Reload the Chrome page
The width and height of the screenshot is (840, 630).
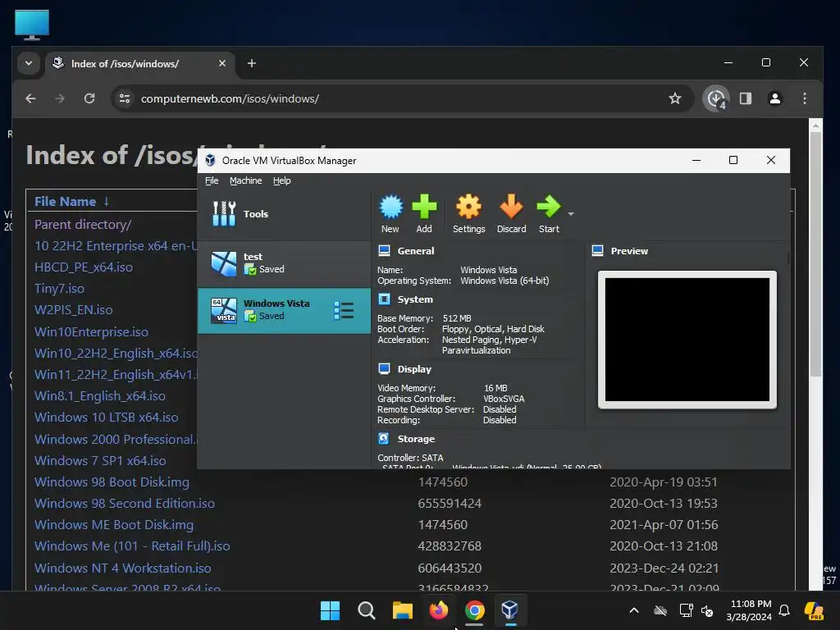click(x=89, y=98)
